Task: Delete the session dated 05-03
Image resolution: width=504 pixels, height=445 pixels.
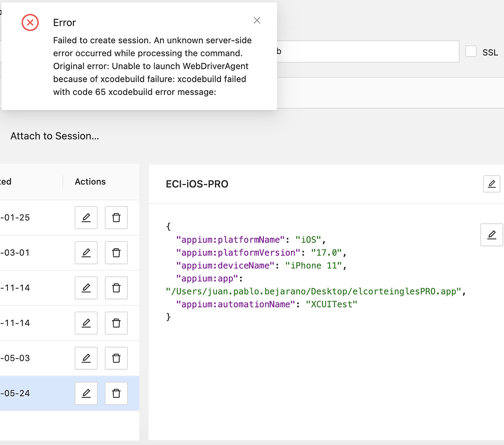Action: (116, 358)
